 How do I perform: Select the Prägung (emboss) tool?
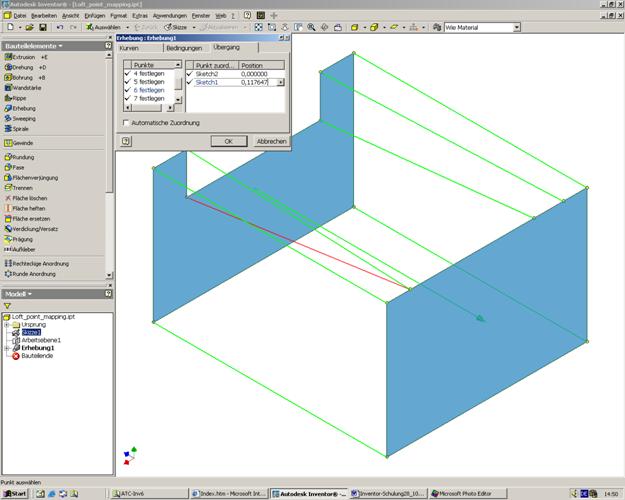click(19, 239)
